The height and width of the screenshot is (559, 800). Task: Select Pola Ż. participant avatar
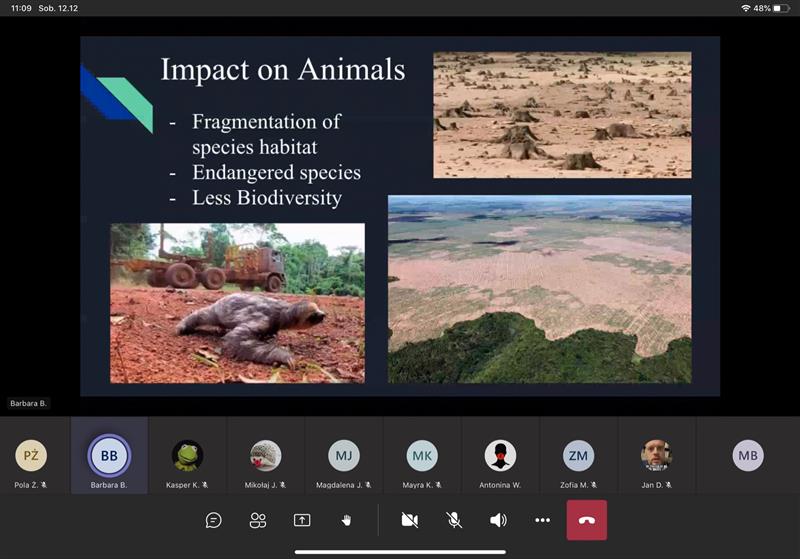31,456
